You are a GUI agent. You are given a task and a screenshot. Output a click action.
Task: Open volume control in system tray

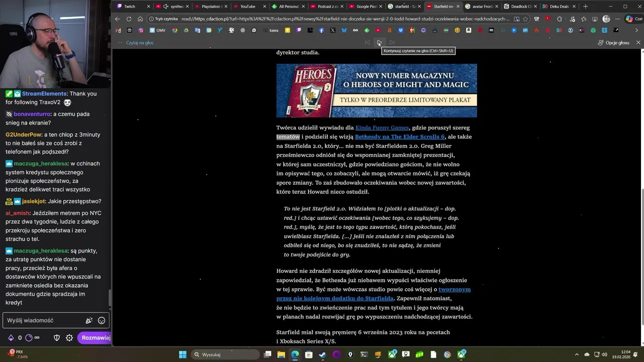604,354
